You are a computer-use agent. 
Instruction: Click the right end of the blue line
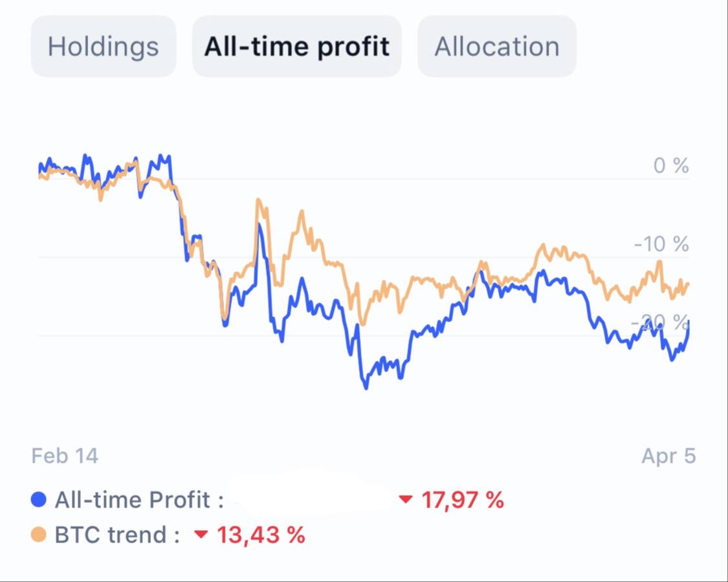click(689, 322)
